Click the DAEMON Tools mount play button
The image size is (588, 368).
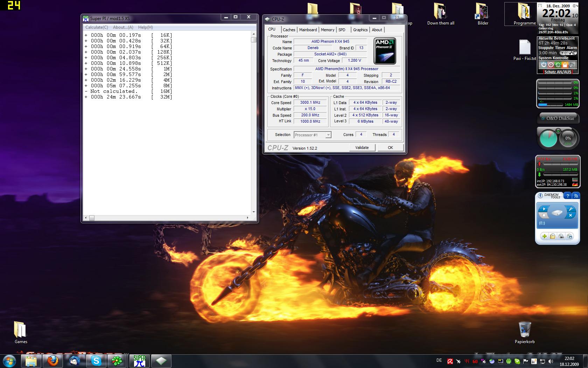[544, 209]
